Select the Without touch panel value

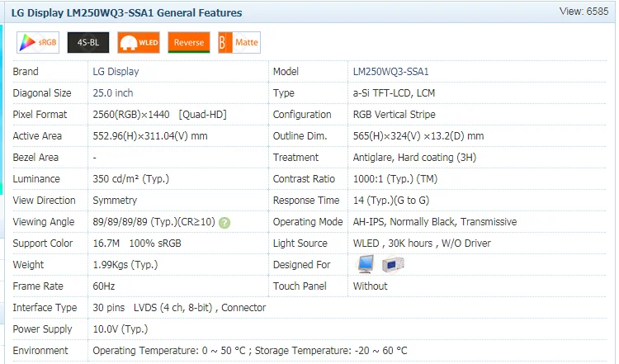[x=370, y=286]
